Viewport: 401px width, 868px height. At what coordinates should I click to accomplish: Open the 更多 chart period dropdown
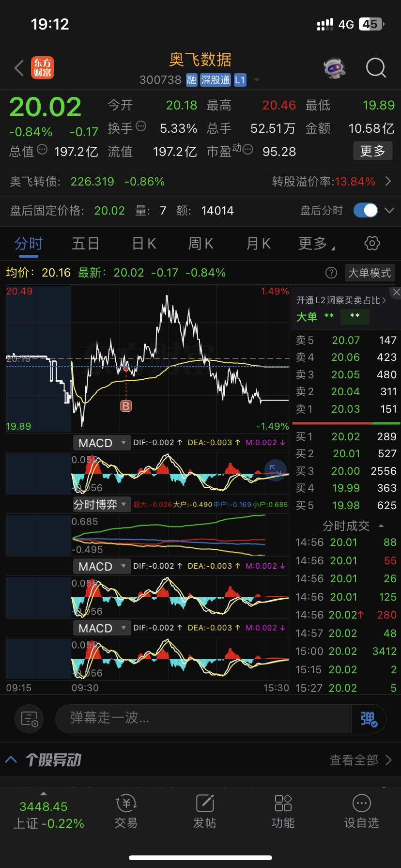[317, 244]
